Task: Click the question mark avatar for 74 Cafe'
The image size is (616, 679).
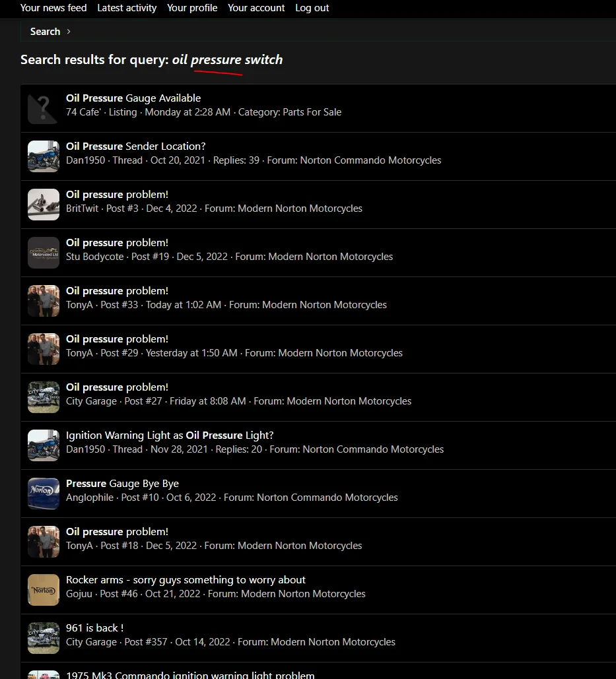Action: point(44,108)
